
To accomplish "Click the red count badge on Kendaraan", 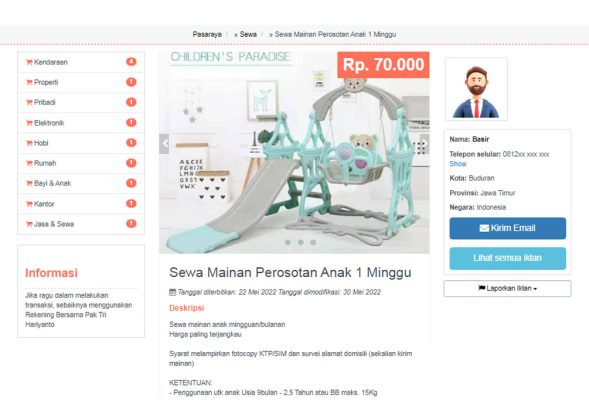I will pos(131,62).
